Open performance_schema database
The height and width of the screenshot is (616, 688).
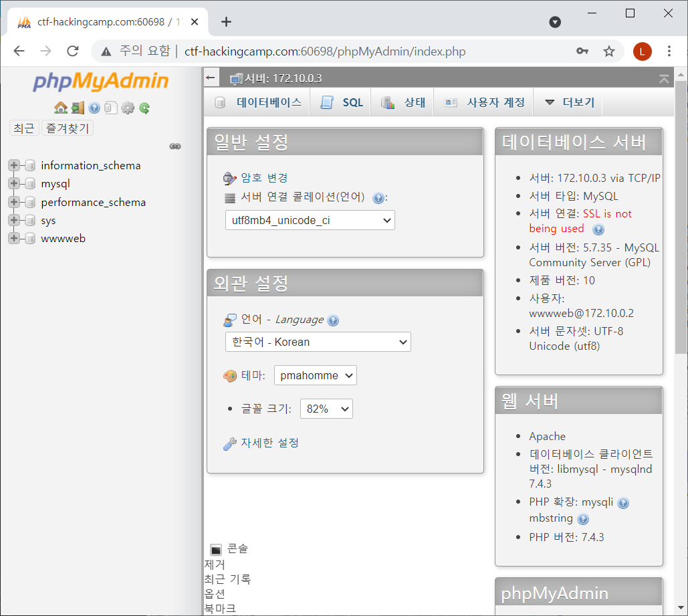(94, 203)
